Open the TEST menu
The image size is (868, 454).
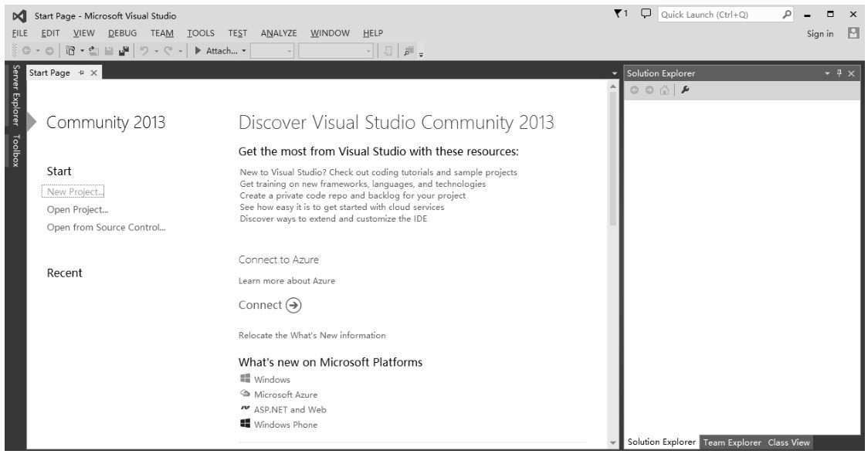238,33
